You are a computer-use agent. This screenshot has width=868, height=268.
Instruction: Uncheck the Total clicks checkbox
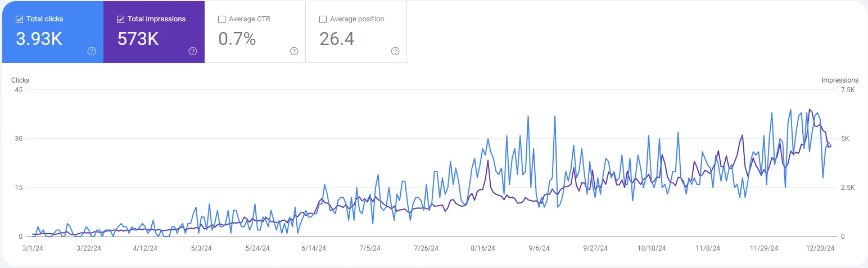tap(20, 19)
